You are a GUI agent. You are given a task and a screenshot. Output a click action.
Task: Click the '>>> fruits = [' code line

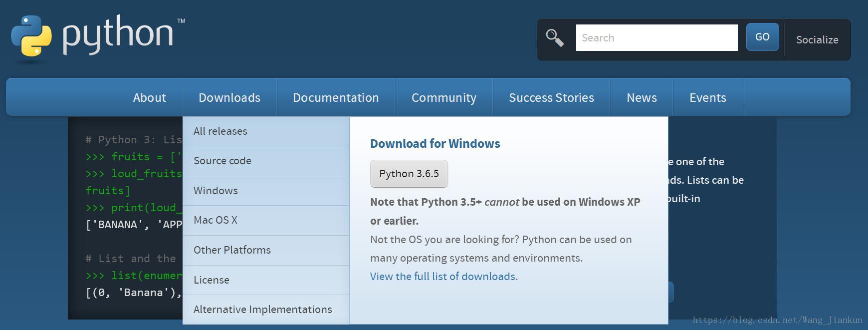point(134,157)
